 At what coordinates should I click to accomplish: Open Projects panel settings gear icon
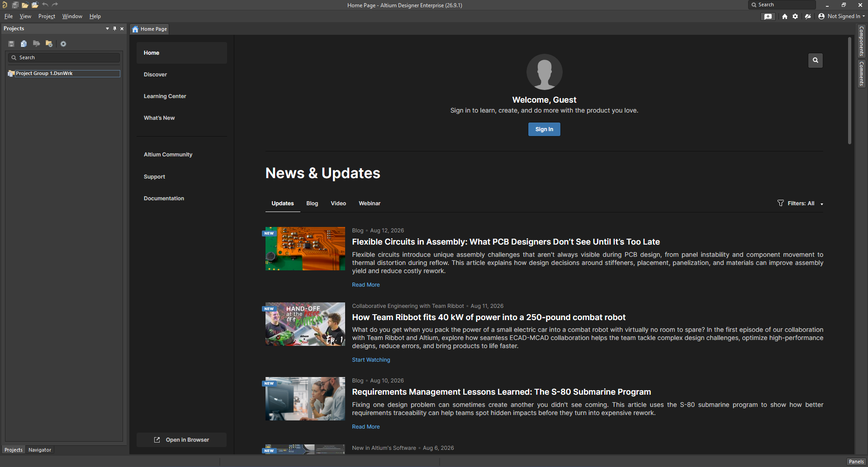63,44
